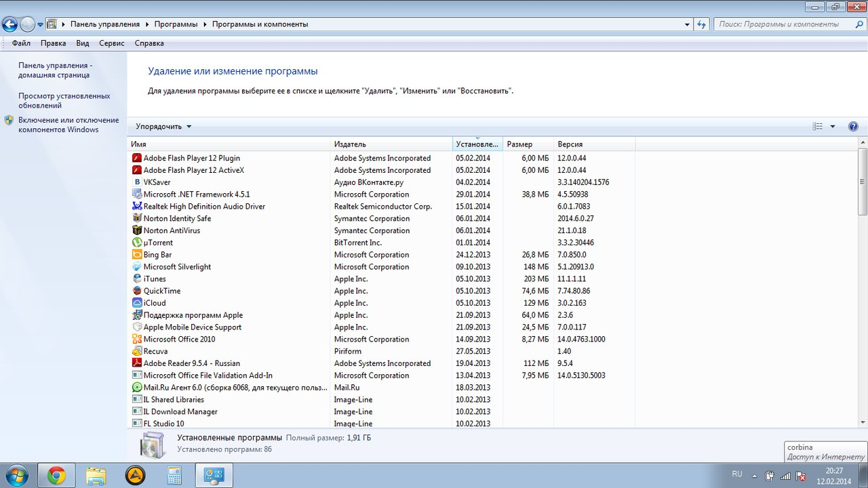Select the Apple Mobile Device Support icon
Screen dimensions: 868x488
point(137,327)
